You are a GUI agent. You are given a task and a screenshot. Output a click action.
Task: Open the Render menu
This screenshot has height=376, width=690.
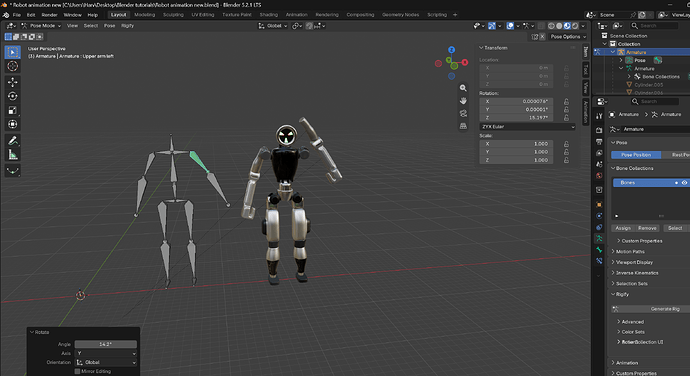point(49,15)
